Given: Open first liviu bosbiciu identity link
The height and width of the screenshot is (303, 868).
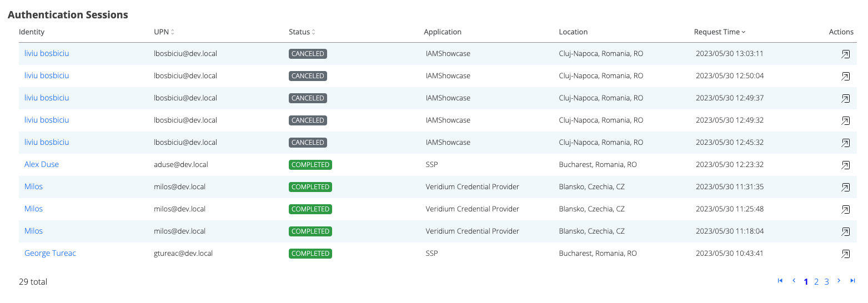Looking at the screenshot, I should point(47,54).
